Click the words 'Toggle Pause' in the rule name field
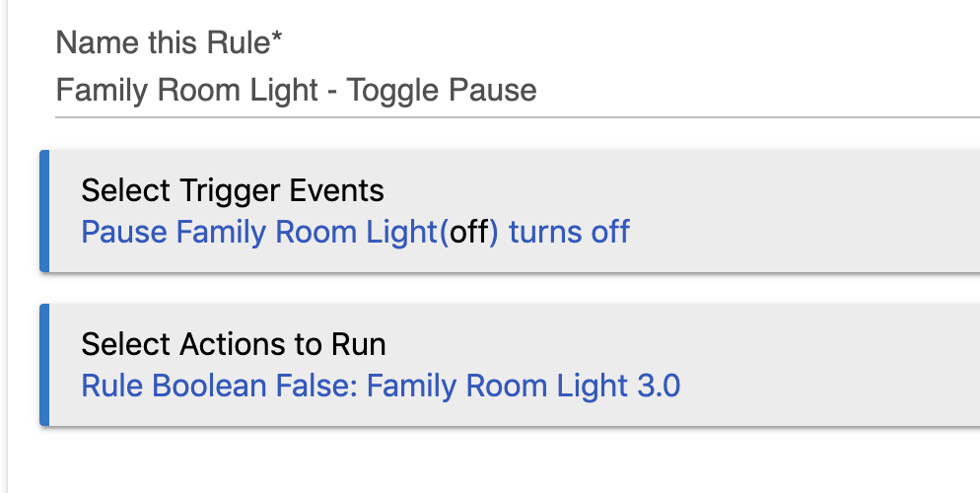 (442, 90)
